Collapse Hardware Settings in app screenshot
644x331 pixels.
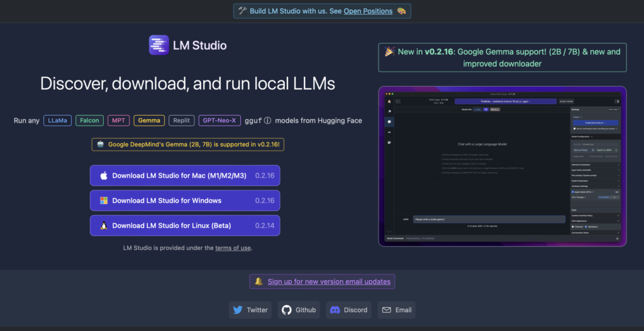pyautogui.click(x=595, y=186)
